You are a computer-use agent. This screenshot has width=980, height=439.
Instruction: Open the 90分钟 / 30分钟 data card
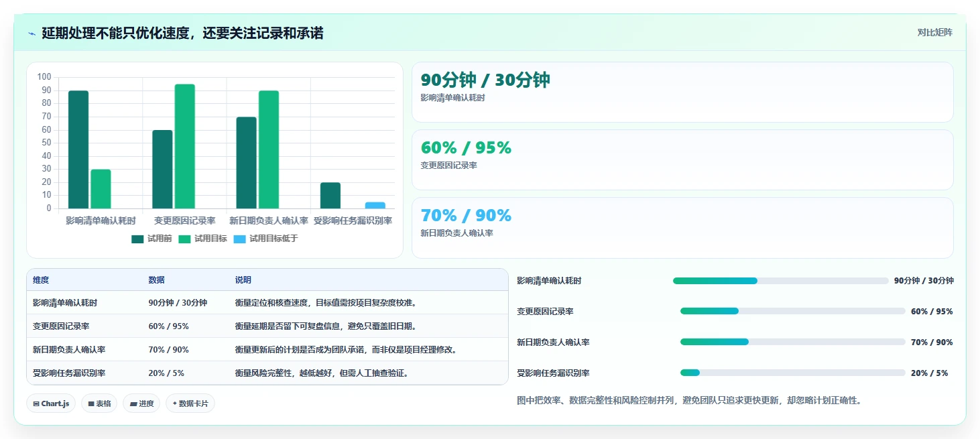pyautogui.click(x=682, y=92)
